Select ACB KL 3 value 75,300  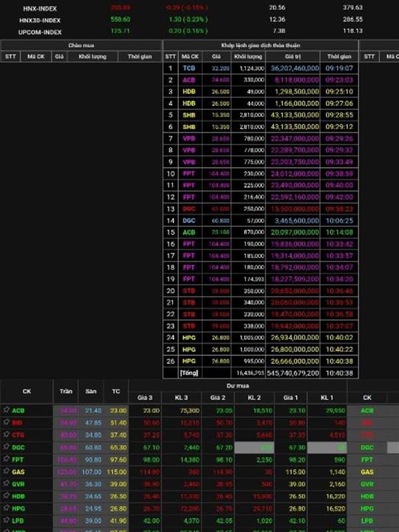(190, 410)
